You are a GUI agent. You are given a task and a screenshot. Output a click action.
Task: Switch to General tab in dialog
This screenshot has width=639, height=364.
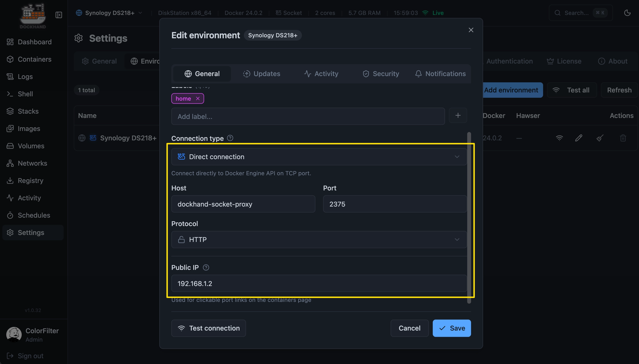click(202, 74)
